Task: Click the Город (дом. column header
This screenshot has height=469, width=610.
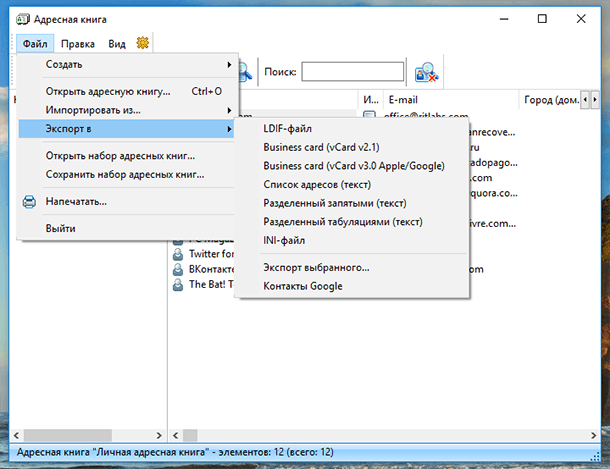Action: pyautogui.click(x=549, y=100)
